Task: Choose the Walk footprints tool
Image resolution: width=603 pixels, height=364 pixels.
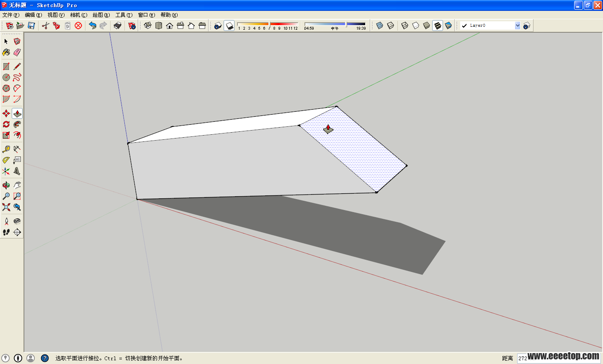Action: (x=6, y=232)
